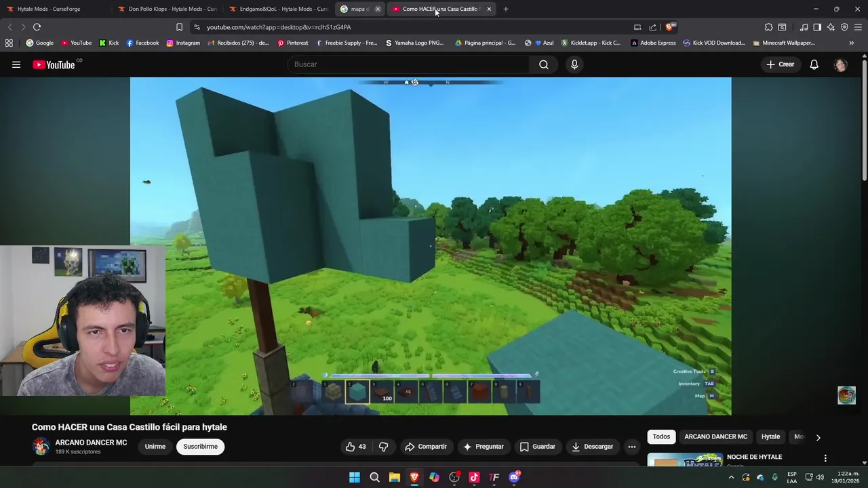
Task: Open the three-dot more actions for the video
Action: pos(631,447)
